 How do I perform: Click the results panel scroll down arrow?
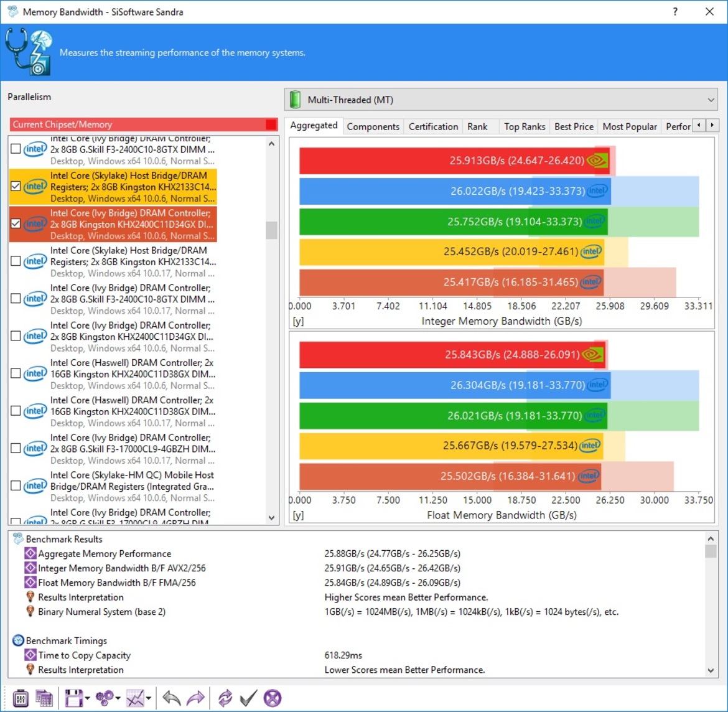711,670
